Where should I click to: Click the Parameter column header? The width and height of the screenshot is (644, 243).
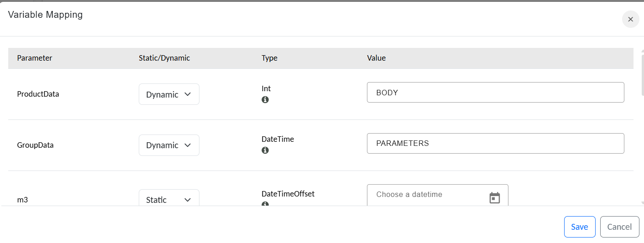[x=35, y=58]
